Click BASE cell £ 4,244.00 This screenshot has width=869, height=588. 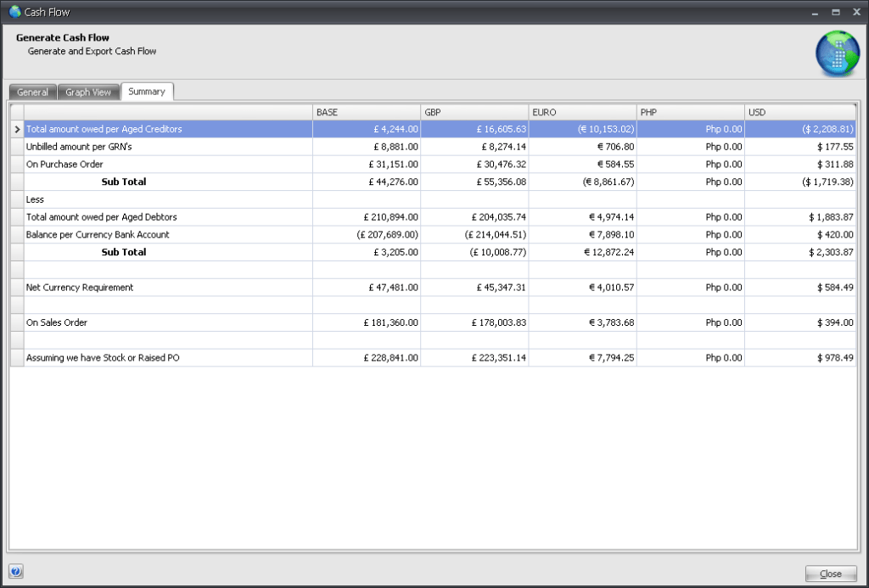[367, 129]
